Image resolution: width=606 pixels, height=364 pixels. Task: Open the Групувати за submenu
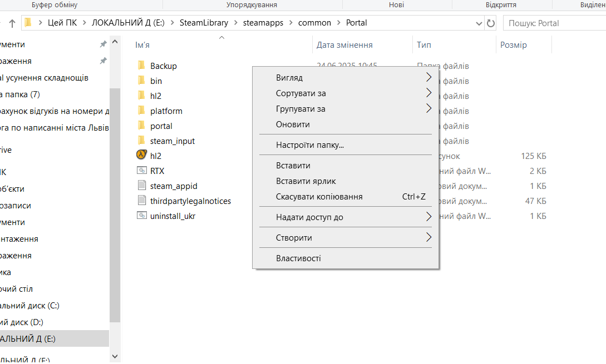click(346, 109)
